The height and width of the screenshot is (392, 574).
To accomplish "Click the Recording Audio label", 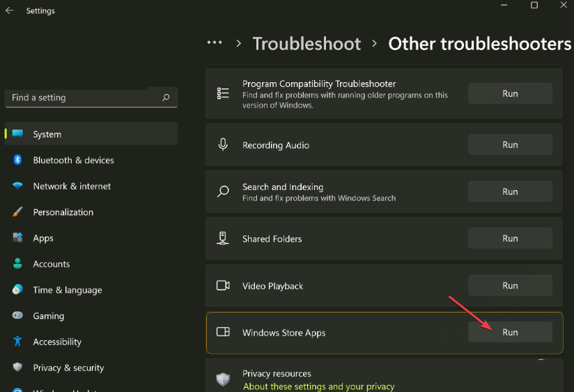I will click(276, 145).
